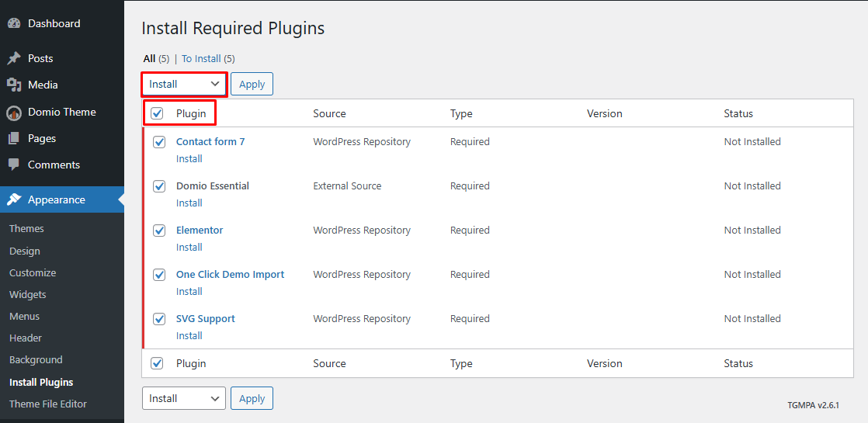Go to Design submenu

[x=25, y=251]
